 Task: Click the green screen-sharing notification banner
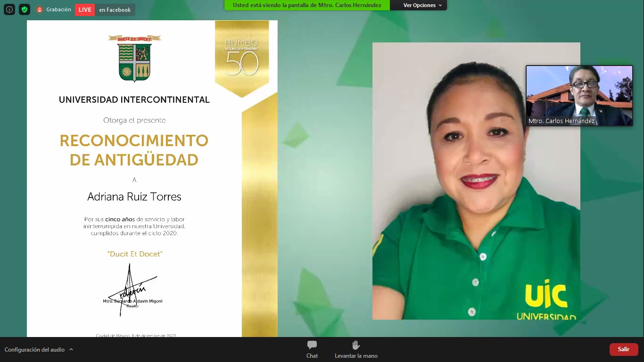pyautogui.click(x=307, y=5)
